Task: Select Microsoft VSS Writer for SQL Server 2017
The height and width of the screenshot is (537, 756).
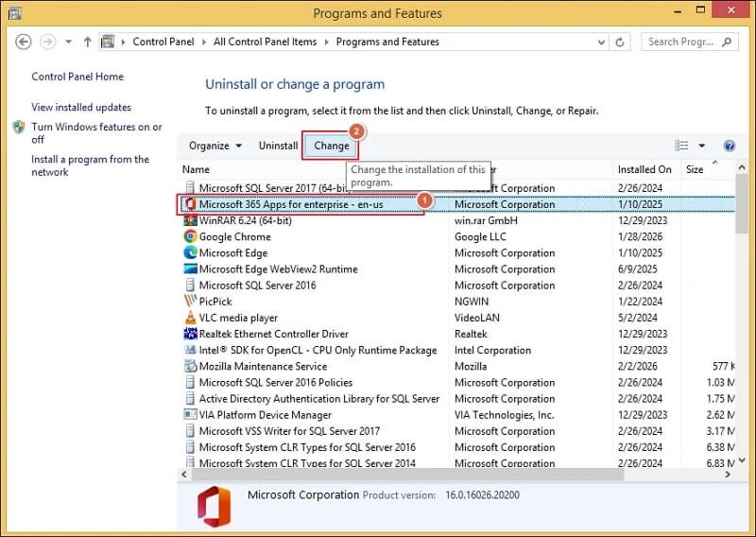Action: tap(289, 431)
